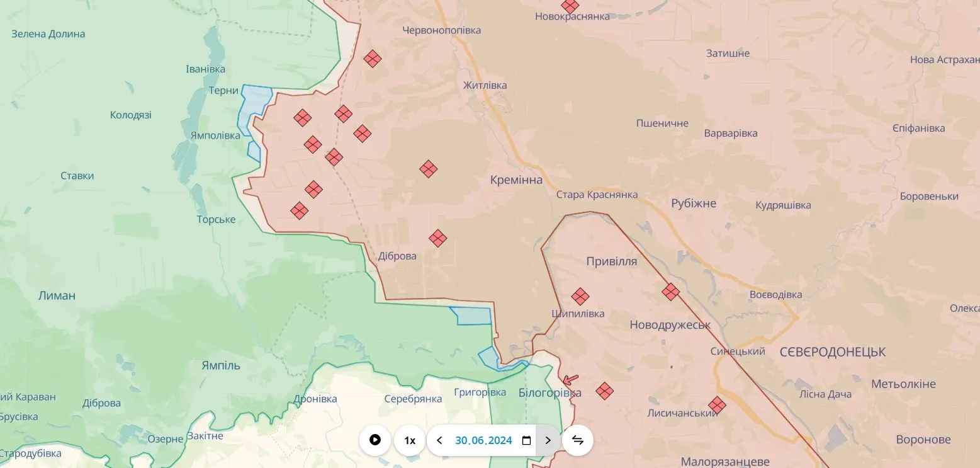The height and width of the screenshot is (468, 980).
Task: Click the 30.06.2024 date field
Action: point(483,440)
